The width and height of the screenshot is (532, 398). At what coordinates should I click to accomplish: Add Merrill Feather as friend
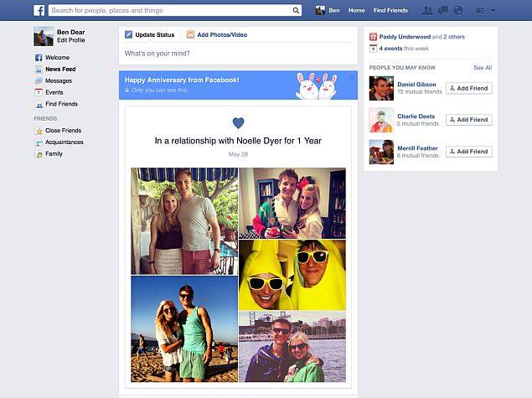pyautogui.click(x=468, y=152)
